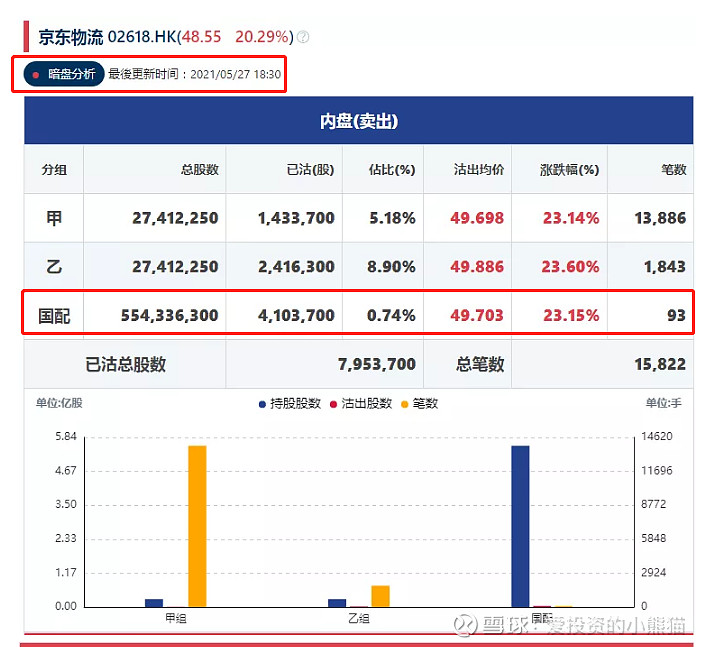Click the 7,953,700 total sold value
The height and width of the screenshot is (647, 706).
(x=377, y=364)
